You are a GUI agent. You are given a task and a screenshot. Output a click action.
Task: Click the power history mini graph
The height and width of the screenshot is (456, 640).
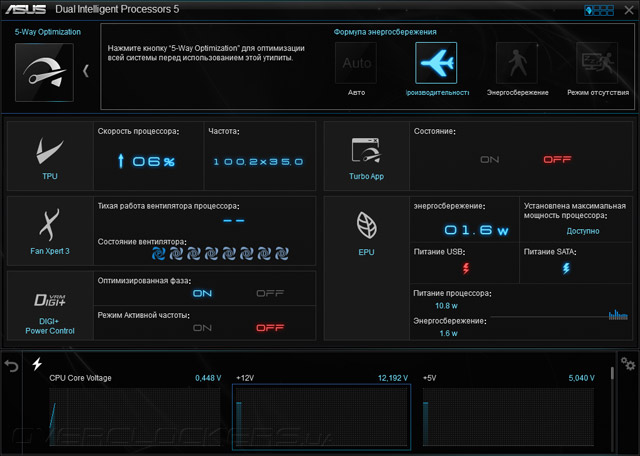tap(618, 315)
